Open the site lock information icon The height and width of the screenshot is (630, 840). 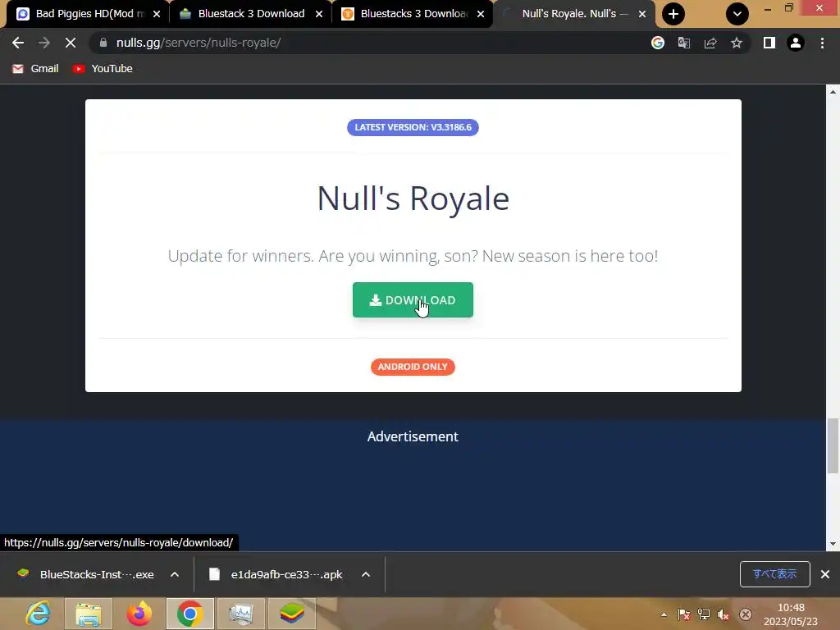coord(103,43)
